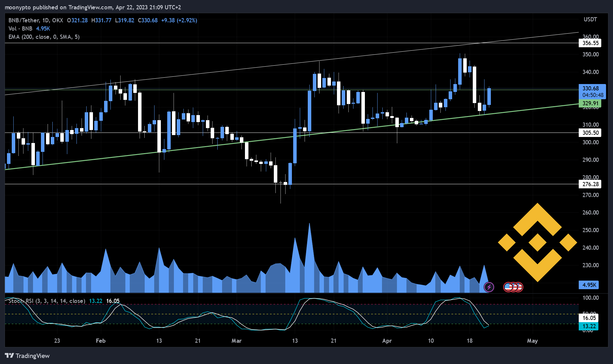
Task: Click the 305.50 horizontal line price label
Action: [x=590, y=133]
